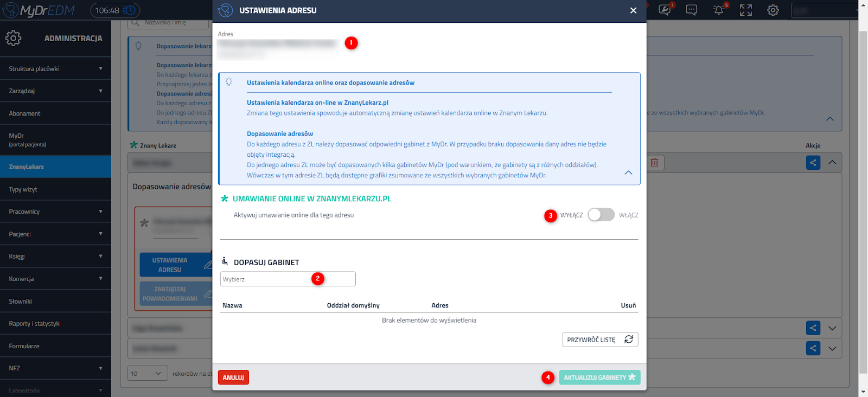Open the Wybierz gabinet combo box
868x397 pixels.
(288, 279)
